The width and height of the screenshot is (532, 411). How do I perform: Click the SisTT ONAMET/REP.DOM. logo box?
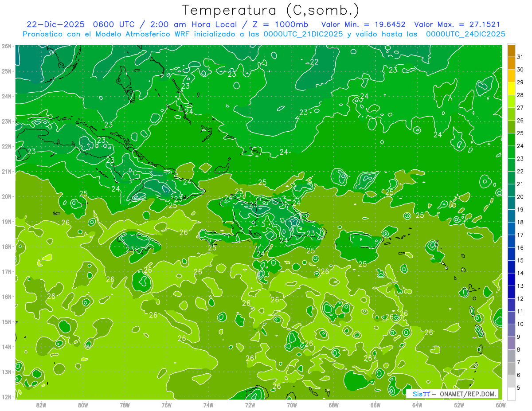tap(453, 394)
